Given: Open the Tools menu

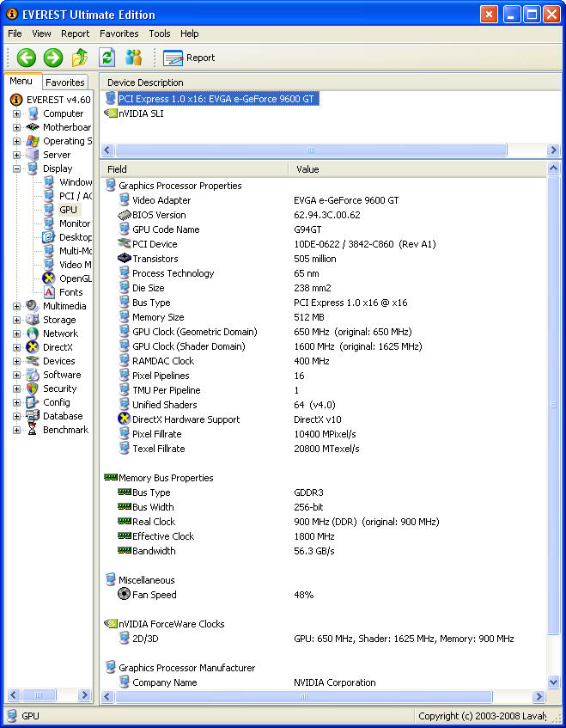Looking at the screenshot, I should coord(160,34).
